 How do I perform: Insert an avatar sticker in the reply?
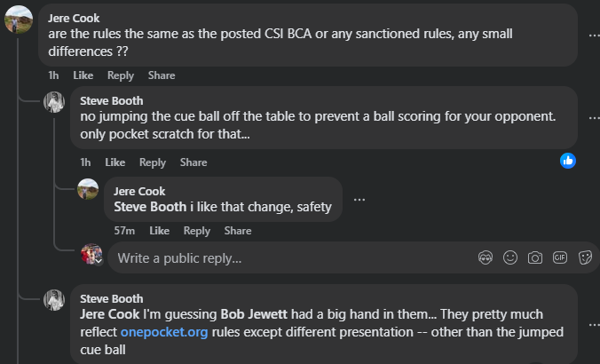tap(486, 257)
